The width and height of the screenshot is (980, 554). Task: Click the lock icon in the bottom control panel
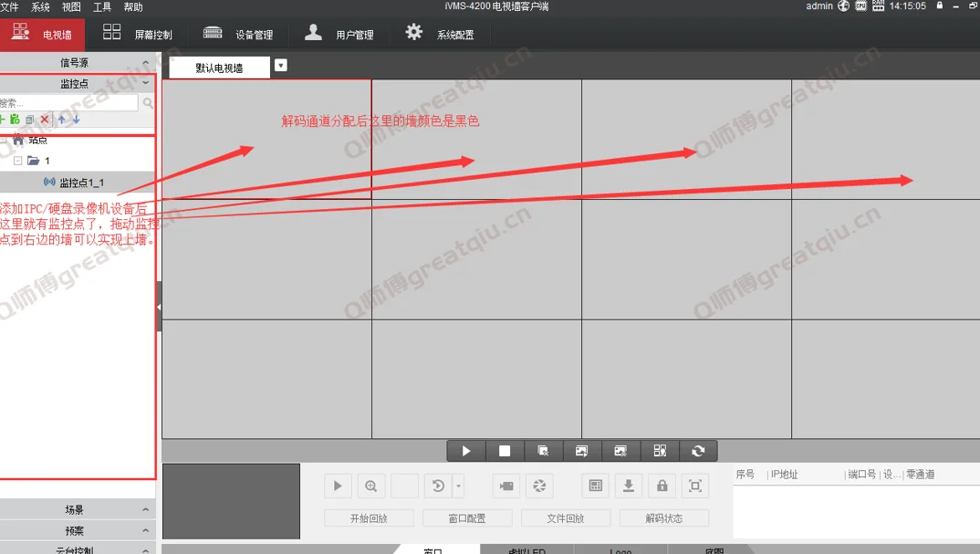tap(662, 486)
